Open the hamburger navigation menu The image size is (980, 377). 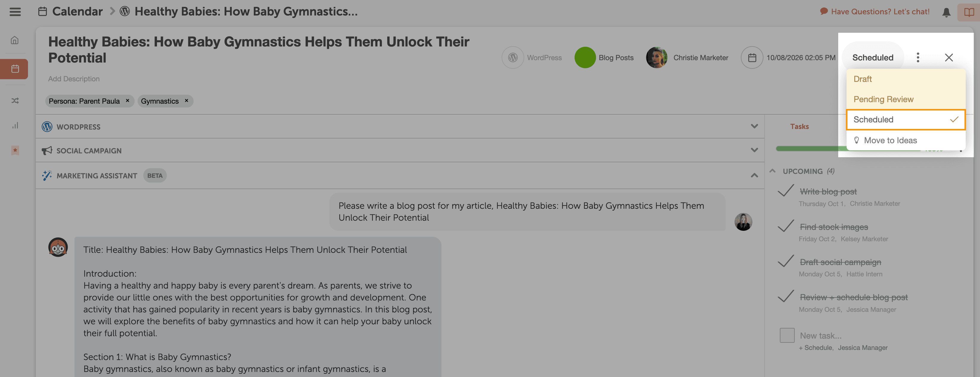[x=15, y=12]
